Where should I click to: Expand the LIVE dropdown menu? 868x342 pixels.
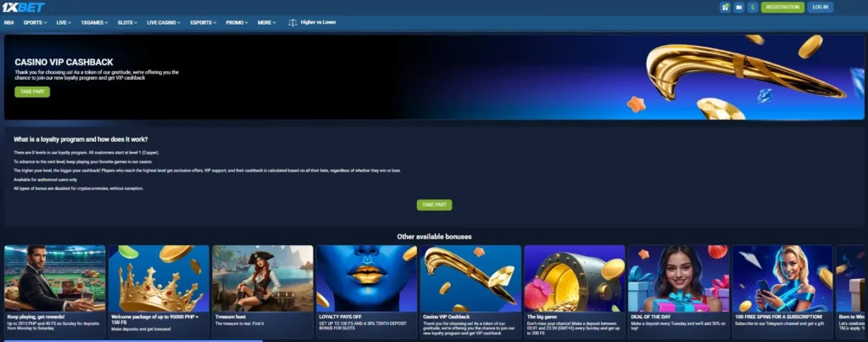pyautogui.click(x=64, y=23)
